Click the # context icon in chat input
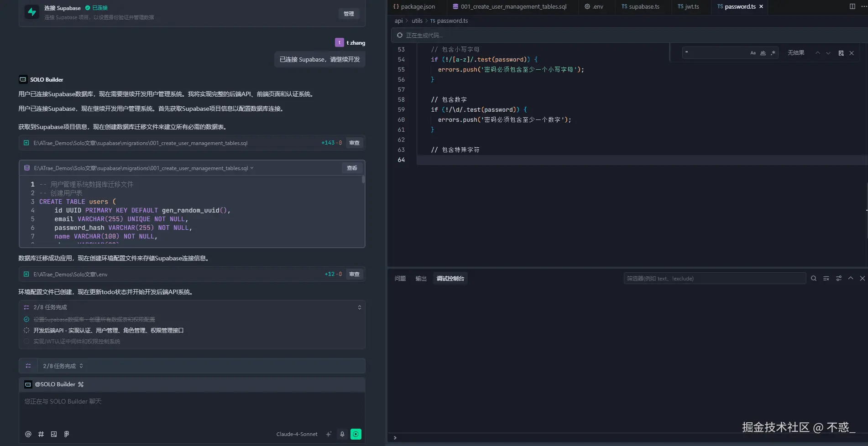Screen dimensions: 868x446 tap(41, 434)
